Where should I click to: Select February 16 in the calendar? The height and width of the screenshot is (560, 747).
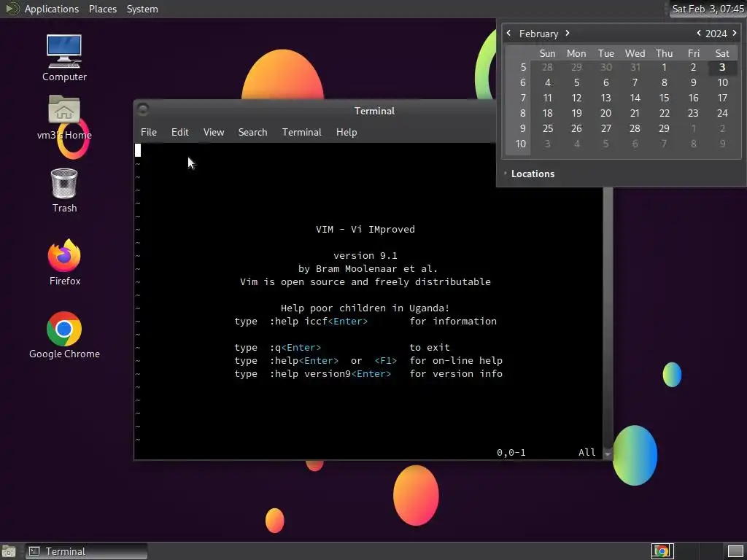pos(693,98)
